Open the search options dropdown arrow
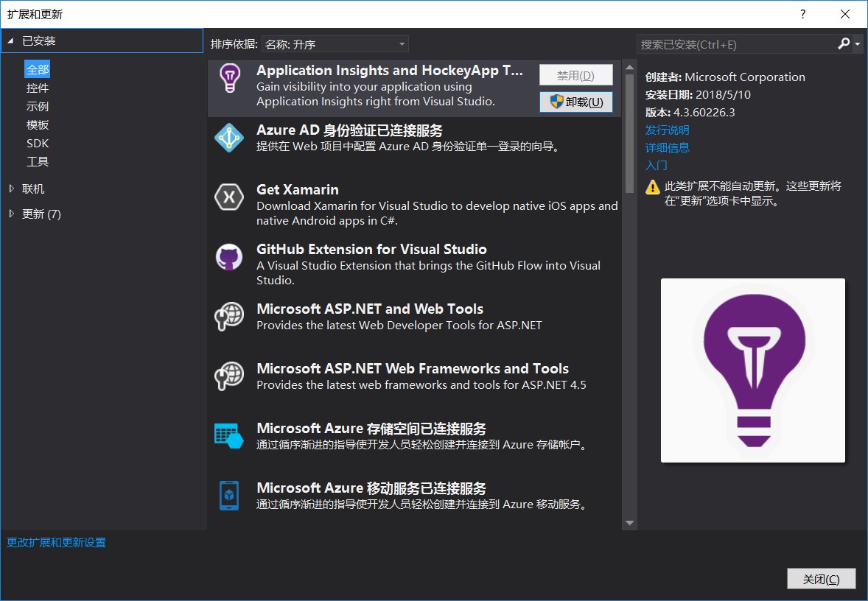Image resolution: width=868 pixels, height=601 pixels. pyautogui.click(x=858, y=43)
